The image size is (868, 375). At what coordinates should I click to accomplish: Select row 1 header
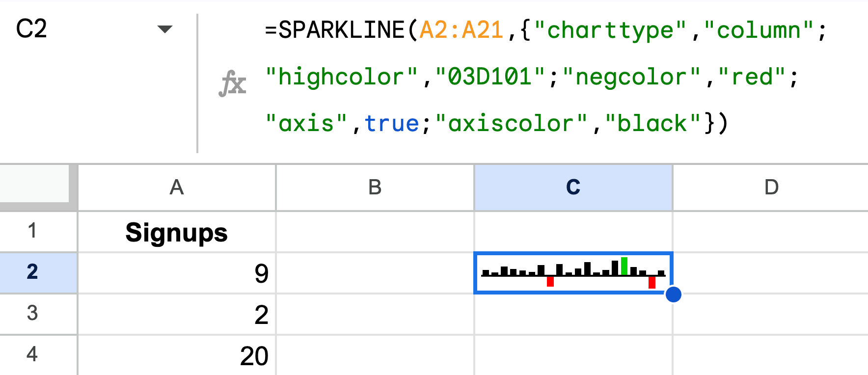[32, 231]
